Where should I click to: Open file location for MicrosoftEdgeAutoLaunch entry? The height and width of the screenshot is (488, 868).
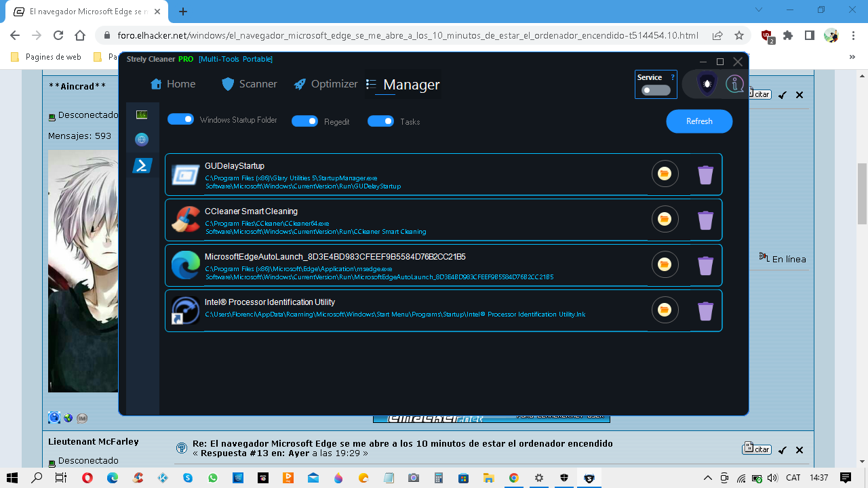pyautogui.click(x=665, y=265)
